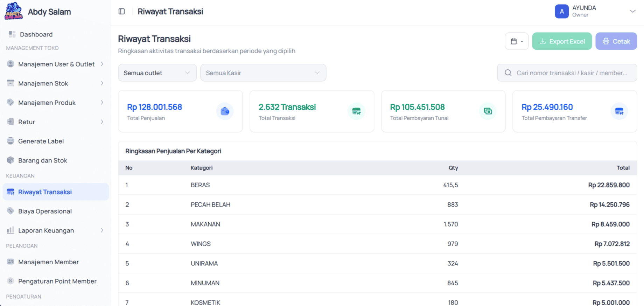Click the Cetak print button

click(x=616, y=41)
